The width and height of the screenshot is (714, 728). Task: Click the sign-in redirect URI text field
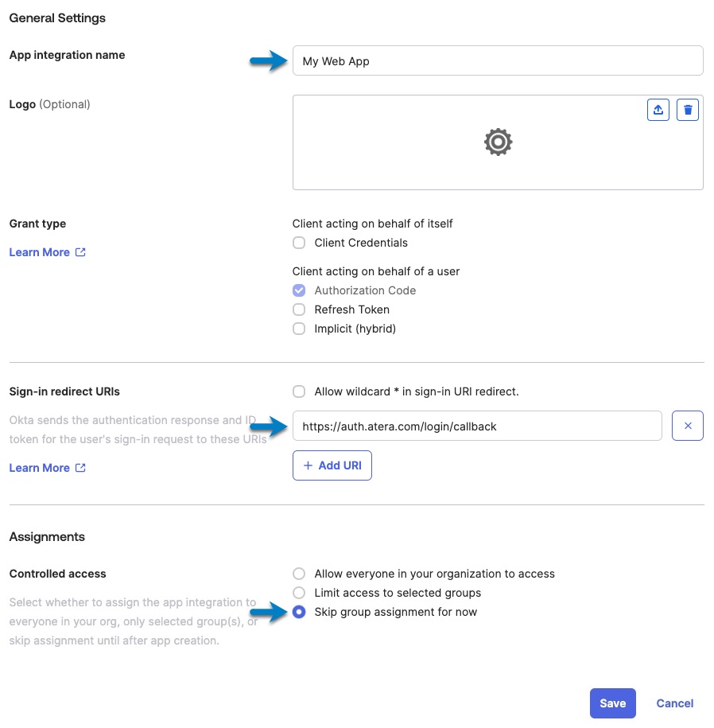coord(477,426)
